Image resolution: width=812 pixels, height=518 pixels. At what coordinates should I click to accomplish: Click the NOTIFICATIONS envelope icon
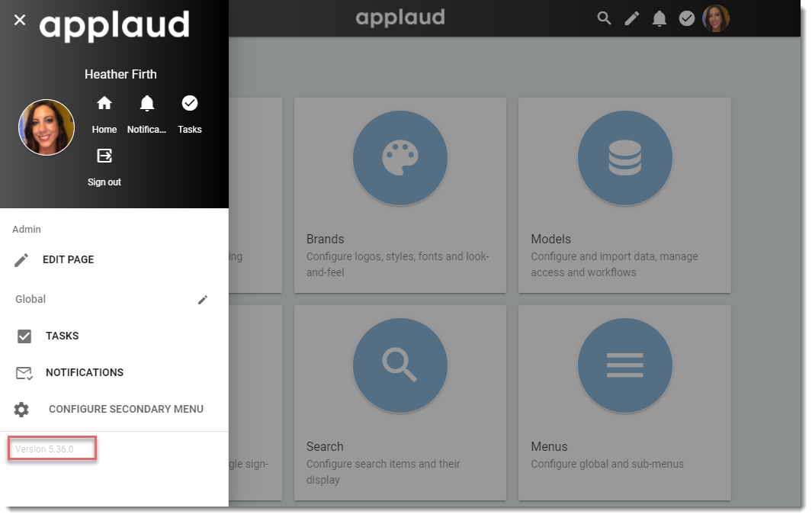[24, 373]
